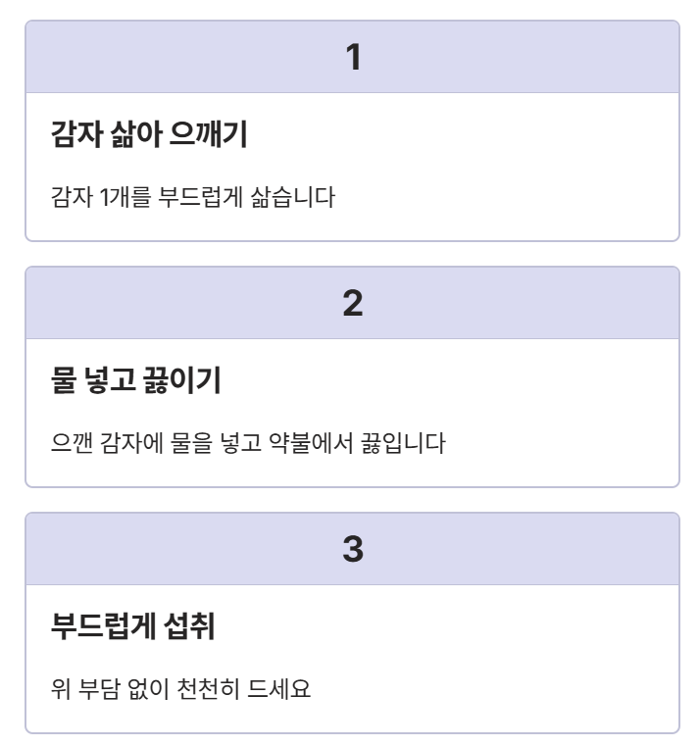Click the step number 3 header
This screenshot has width=700, height=746.
coord(352,549)
